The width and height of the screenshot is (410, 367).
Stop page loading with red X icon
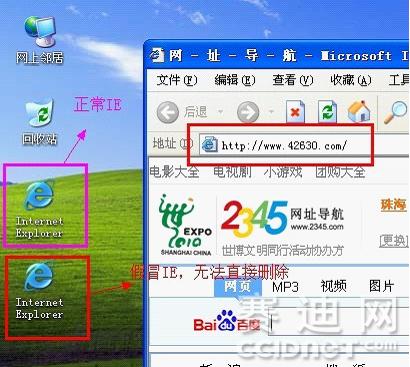tap(295, 112)
